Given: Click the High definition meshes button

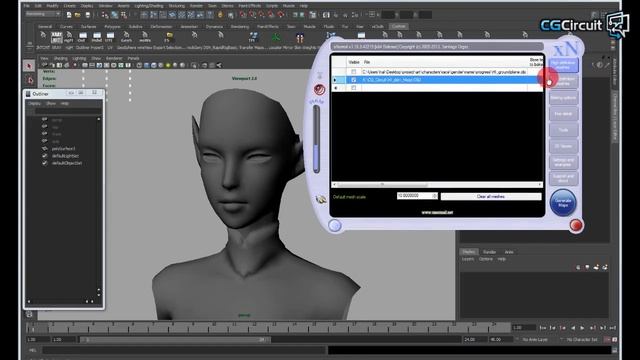Looking at the screenshot, I should click(x=563, y=65).
